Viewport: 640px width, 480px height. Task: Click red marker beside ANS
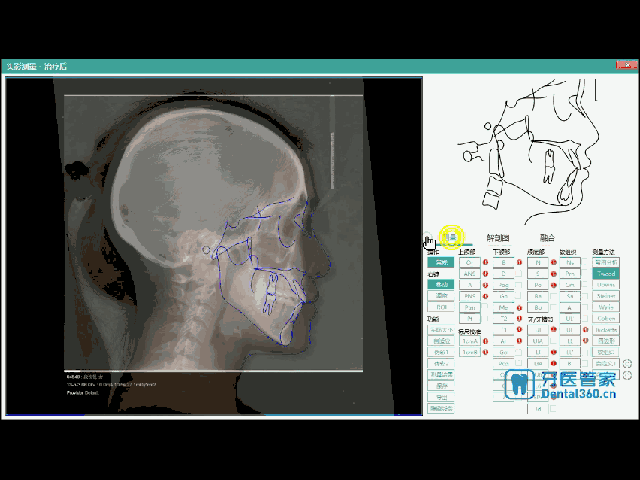(486, 274)
